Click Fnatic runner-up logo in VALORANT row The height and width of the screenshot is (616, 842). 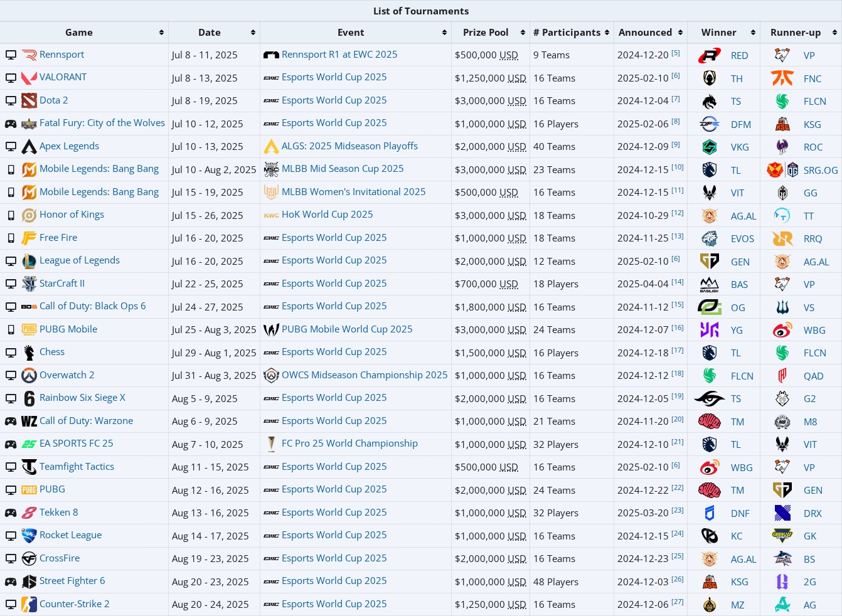[782, 78]
